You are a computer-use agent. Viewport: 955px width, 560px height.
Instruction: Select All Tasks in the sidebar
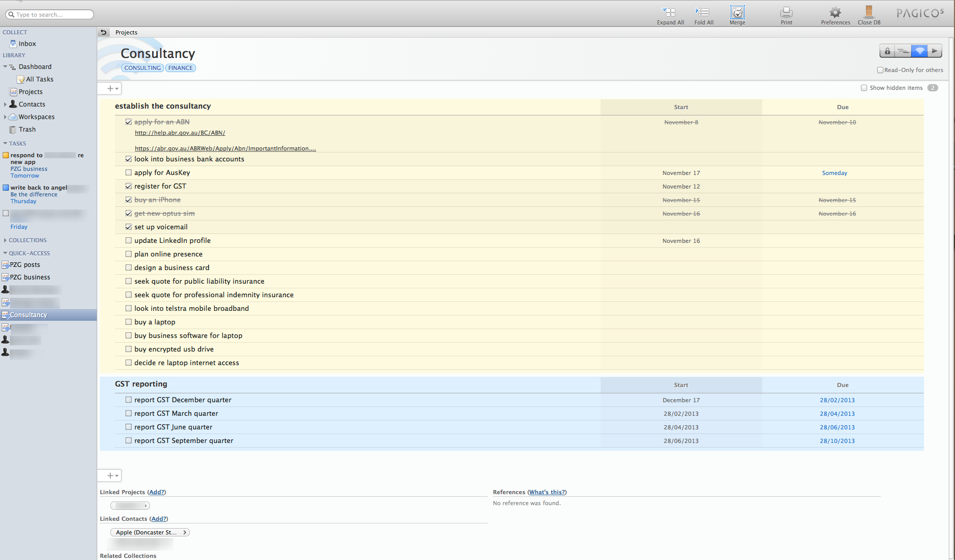(39, 79)
